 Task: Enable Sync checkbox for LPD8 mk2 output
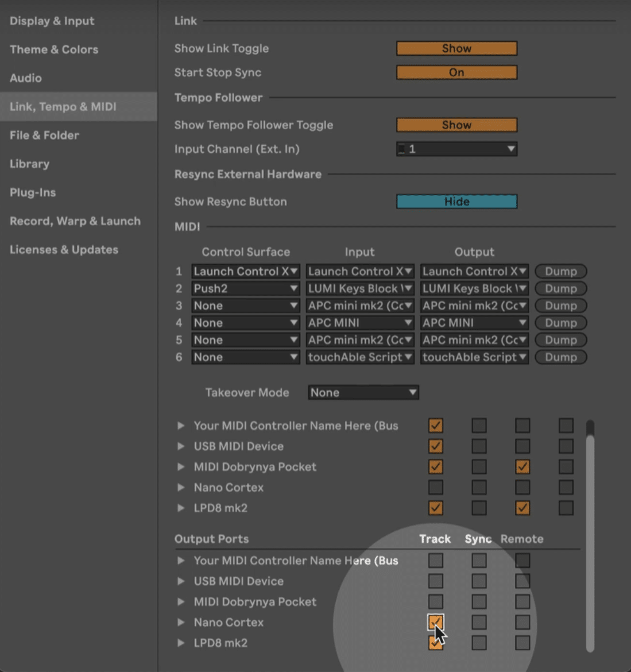[x=479, y=643]
